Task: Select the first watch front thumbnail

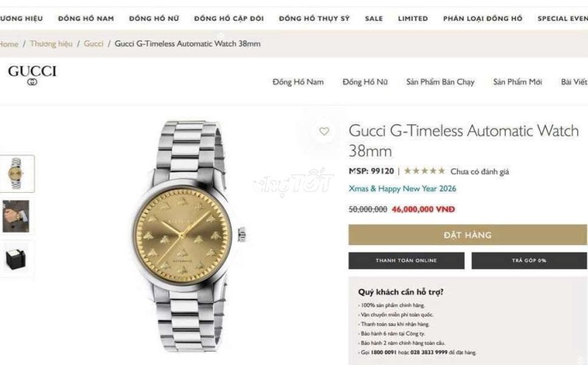Action: pyautogui.click(x=16, y=174)
